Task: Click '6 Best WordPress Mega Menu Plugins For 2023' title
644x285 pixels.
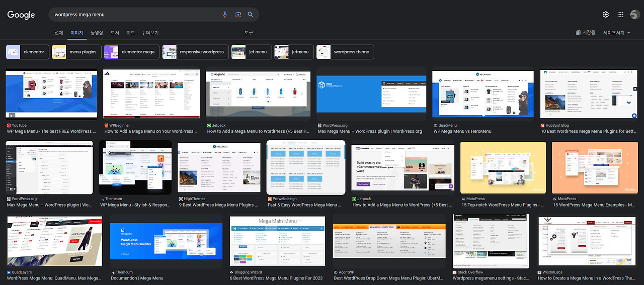Action: coord(276,278)
